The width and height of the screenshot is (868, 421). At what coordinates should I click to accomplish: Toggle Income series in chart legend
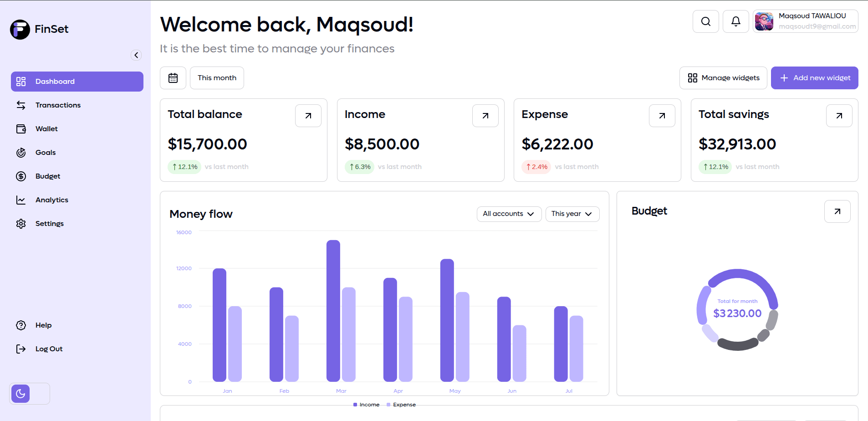[367, 405]
